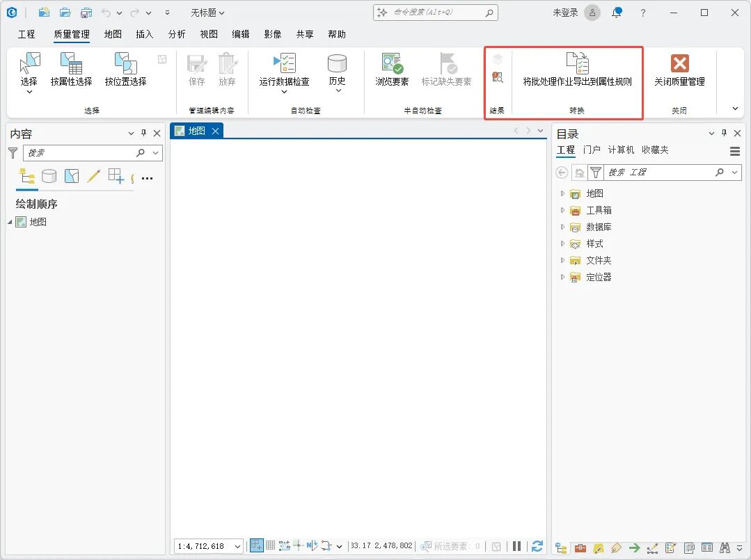
Task: Click 按属性选择 select by attributes
Action: tap(72, 70)
